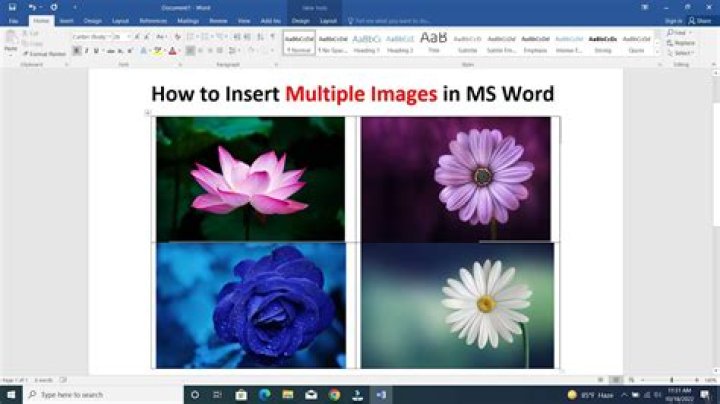720x404 pixels.
Task: Open the Change Case dropdown
Action: pyautogui.click(x=161, y=37)
